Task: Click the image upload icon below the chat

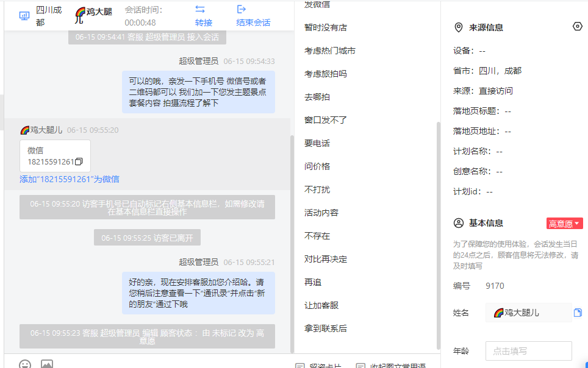Action: [x=47, y=364]
